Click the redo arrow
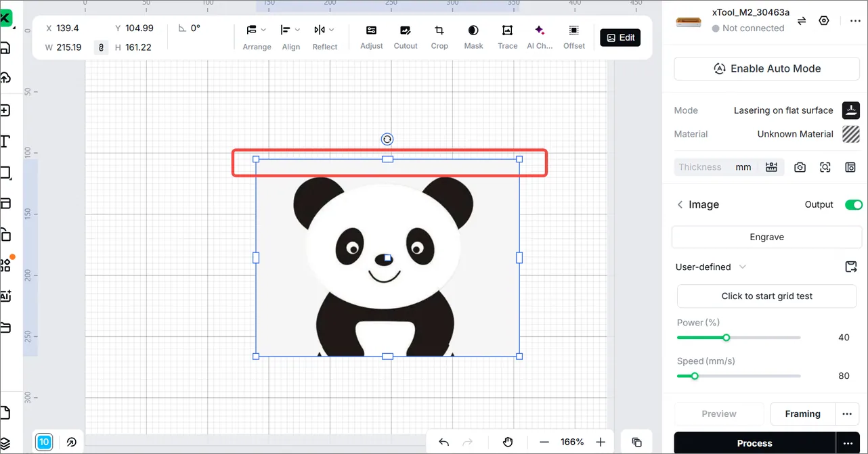The image size is (868, 454). coord(467,442)
